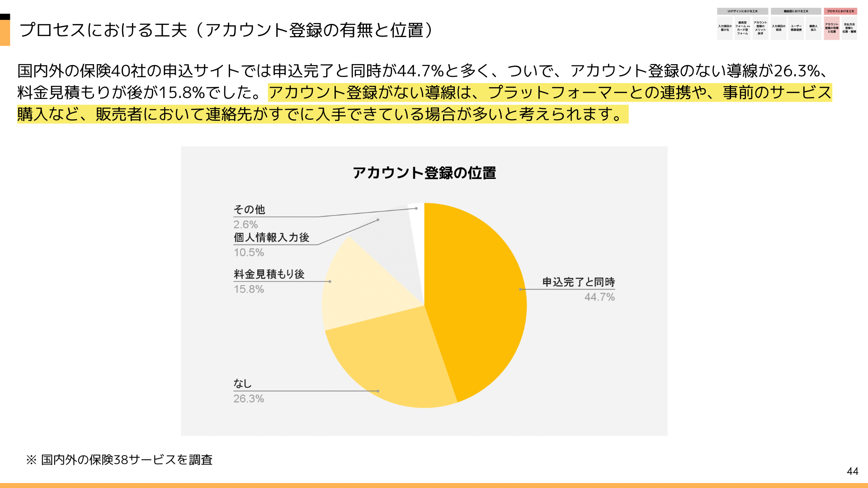Image resolution: width=868 pixels, height=488 pixels.
Task: Open 縦長型フォーム vs カード型フォーム box
Action: 742,28
